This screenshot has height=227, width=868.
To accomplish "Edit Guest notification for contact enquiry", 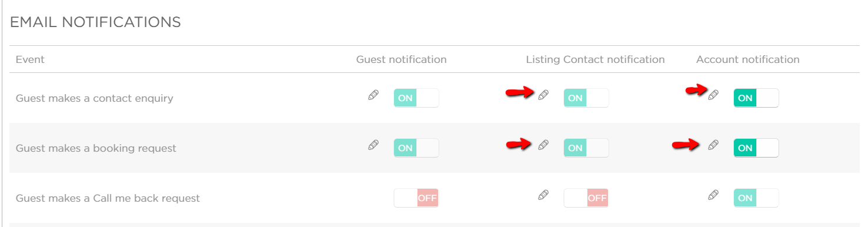I will click(373, 95).
